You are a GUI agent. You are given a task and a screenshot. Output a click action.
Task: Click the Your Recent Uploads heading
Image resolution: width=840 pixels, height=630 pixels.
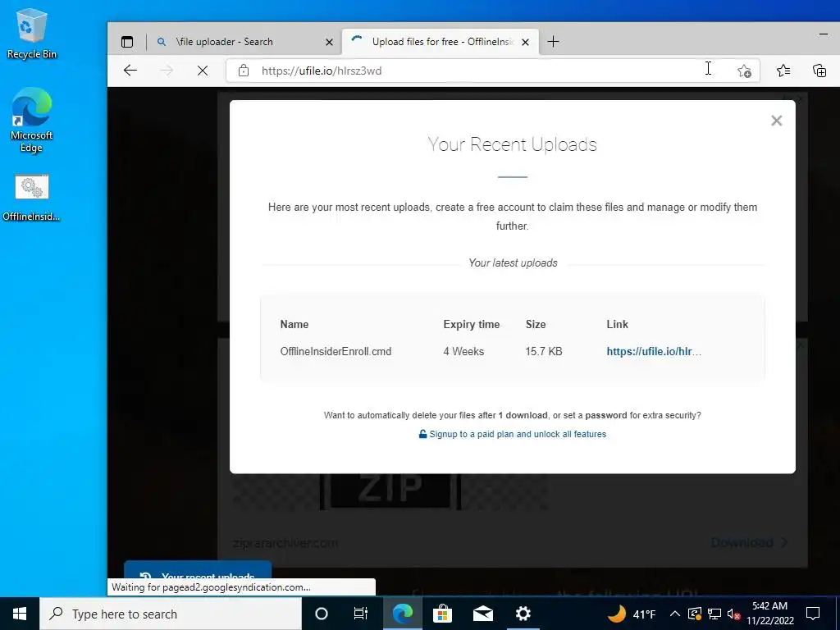(x=512, y=144)
